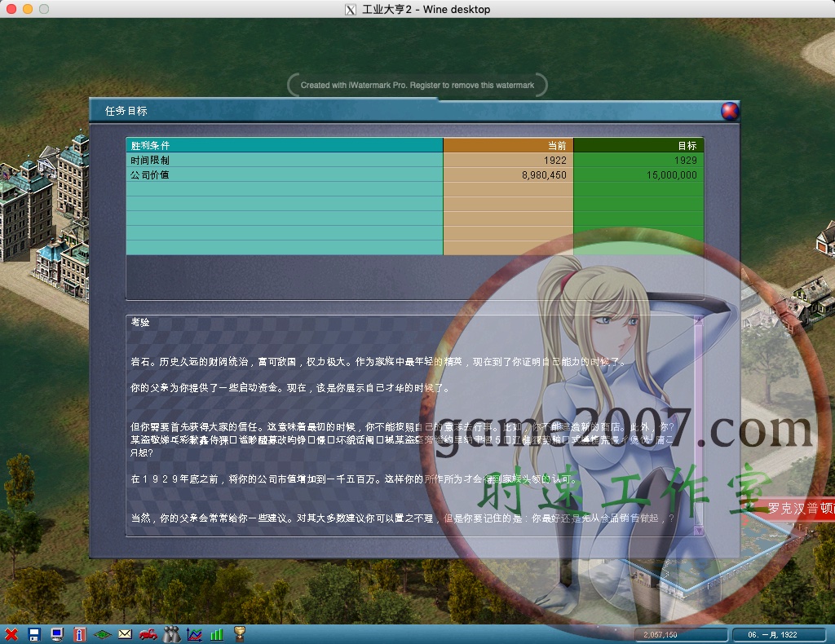Click the scroll down arrow of description
835x644 pixels.
[x=699, y=531]
